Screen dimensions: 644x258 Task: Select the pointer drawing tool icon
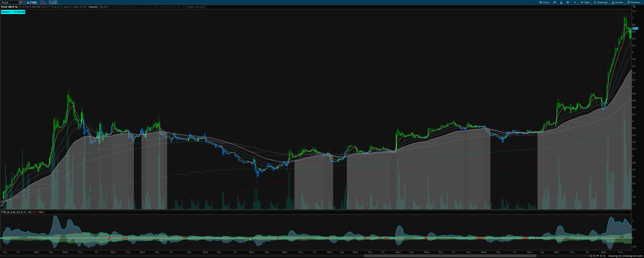[605, 256]
